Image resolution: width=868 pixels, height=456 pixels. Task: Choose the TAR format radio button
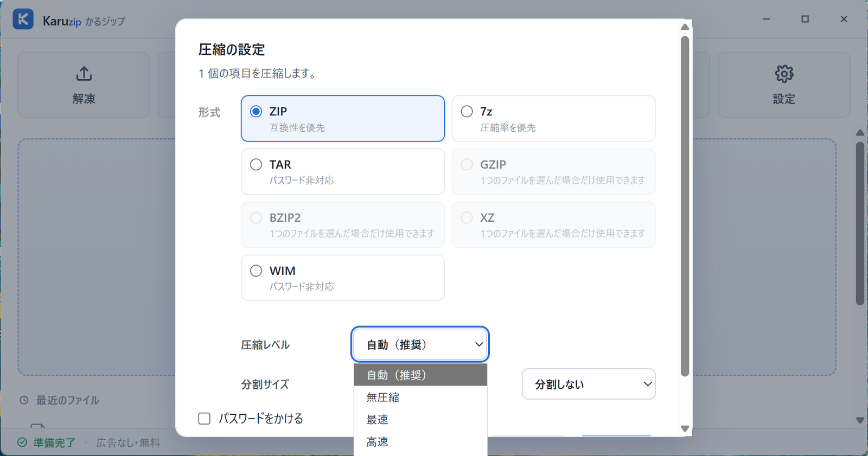click(x=256, y=164)
